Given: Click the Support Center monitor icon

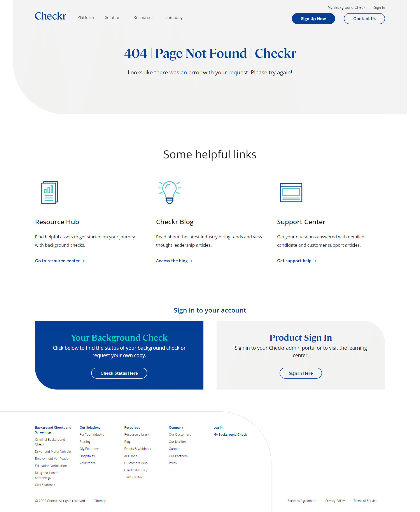Looking at the screenshot, I should 291,192.
